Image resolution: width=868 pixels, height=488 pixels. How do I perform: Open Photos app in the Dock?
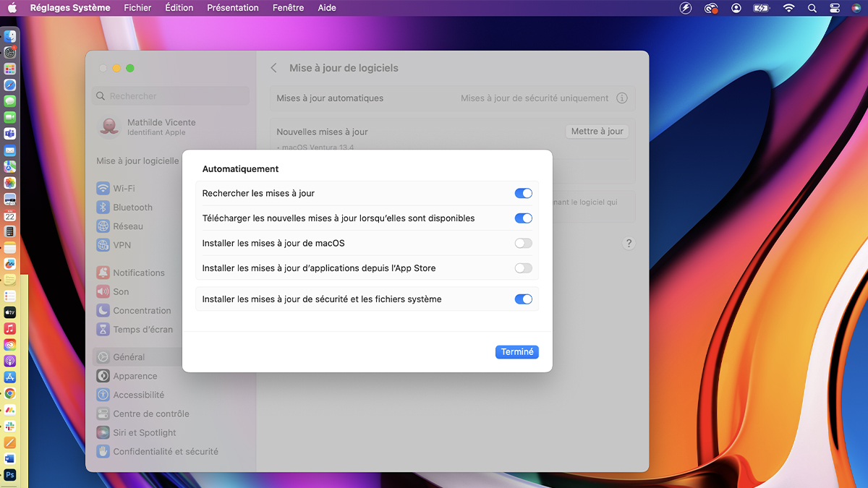10,183
